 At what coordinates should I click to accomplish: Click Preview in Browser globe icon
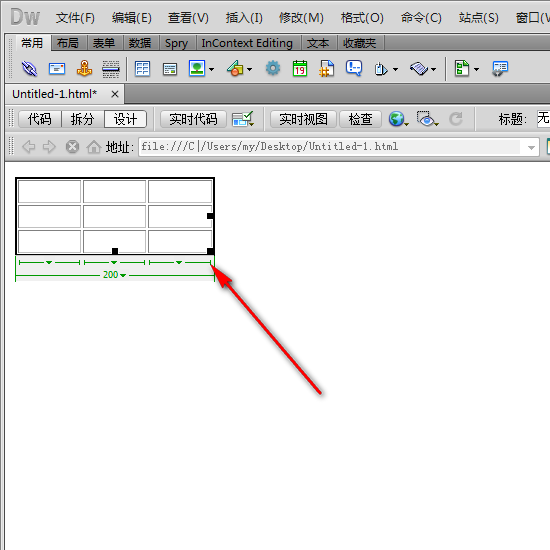pos(398,119)
